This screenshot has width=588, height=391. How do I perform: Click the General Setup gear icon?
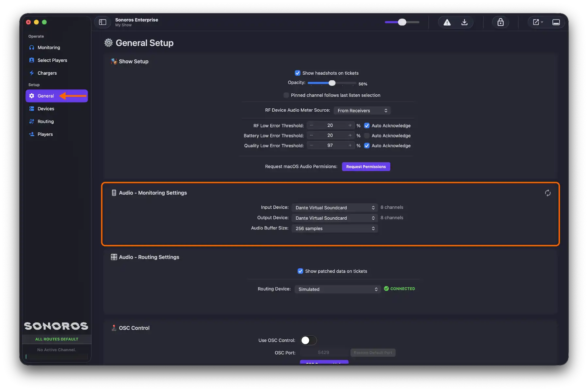[x=108, y=43]
